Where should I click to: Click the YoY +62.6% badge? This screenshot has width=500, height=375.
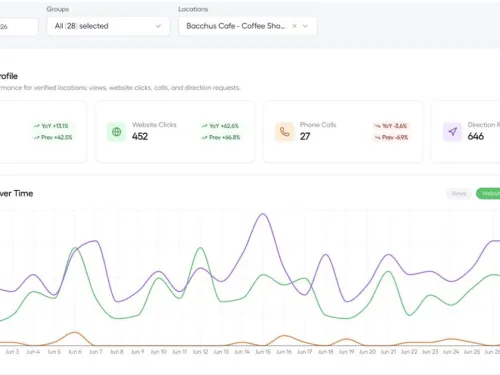point(220,126)
